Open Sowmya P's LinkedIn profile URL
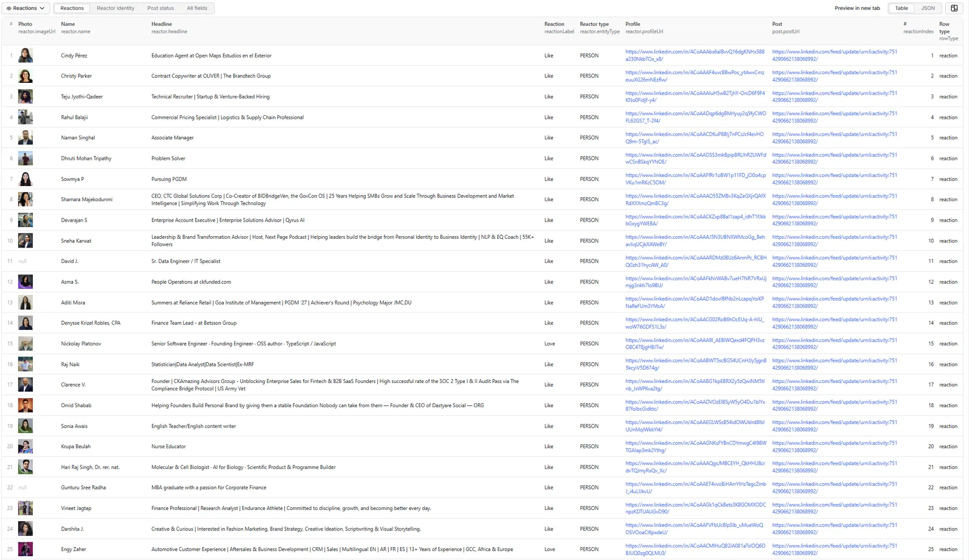Viewport: 969px width, 560px height. [x=696, y=179]
